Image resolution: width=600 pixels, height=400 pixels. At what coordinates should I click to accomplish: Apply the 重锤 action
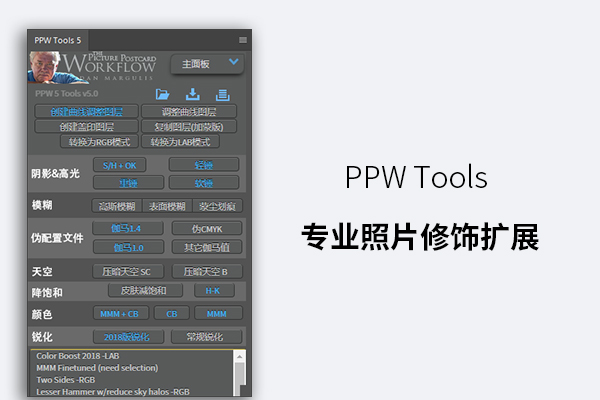129,183
